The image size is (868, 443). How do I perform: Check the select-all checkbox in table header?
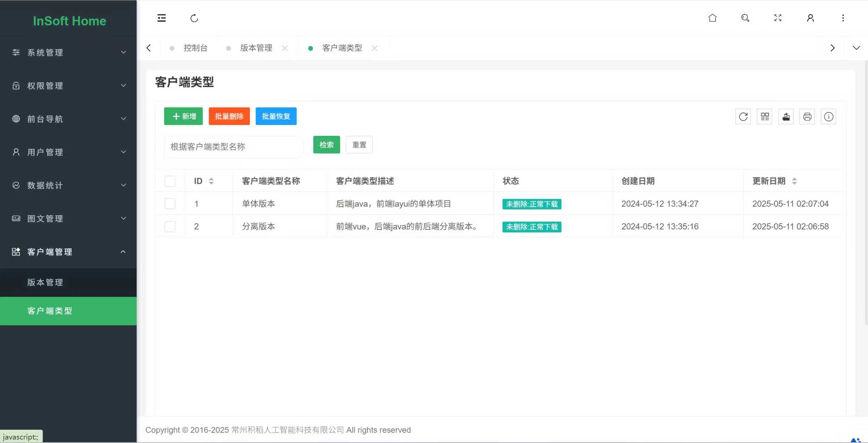click(170, 181)
